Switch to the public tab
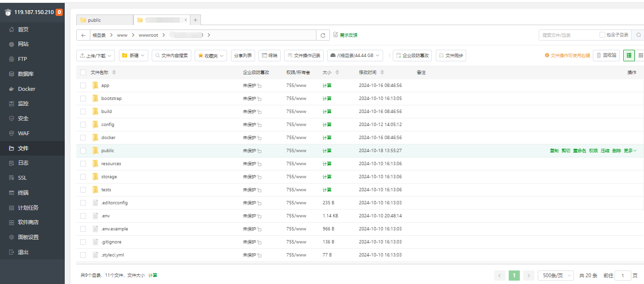The image size is (644, 284). tap(105, 20)
